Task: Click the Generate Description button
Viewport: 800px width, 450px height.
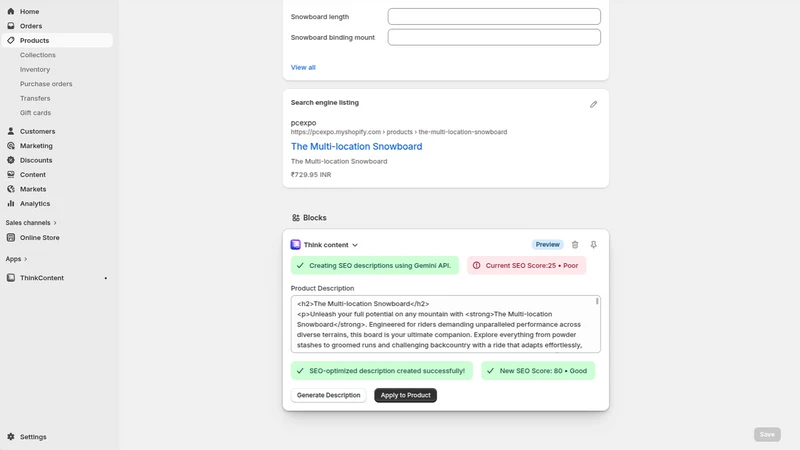Action: (329, 395)
